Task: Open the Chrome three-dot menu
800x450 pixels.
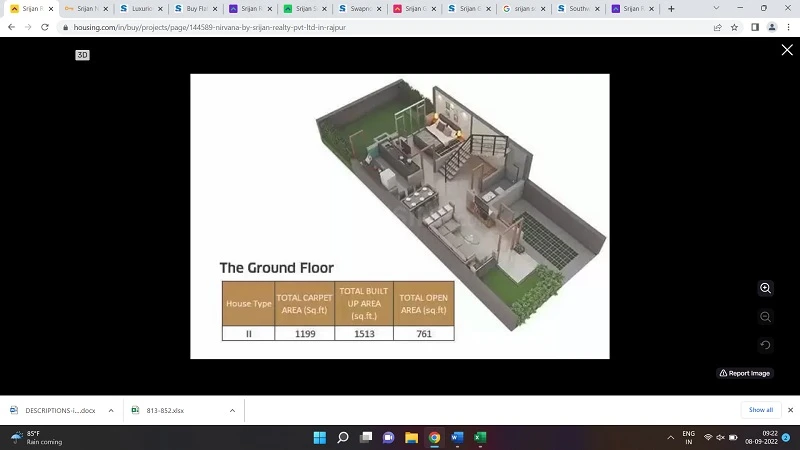Action: tap(788, 27)
